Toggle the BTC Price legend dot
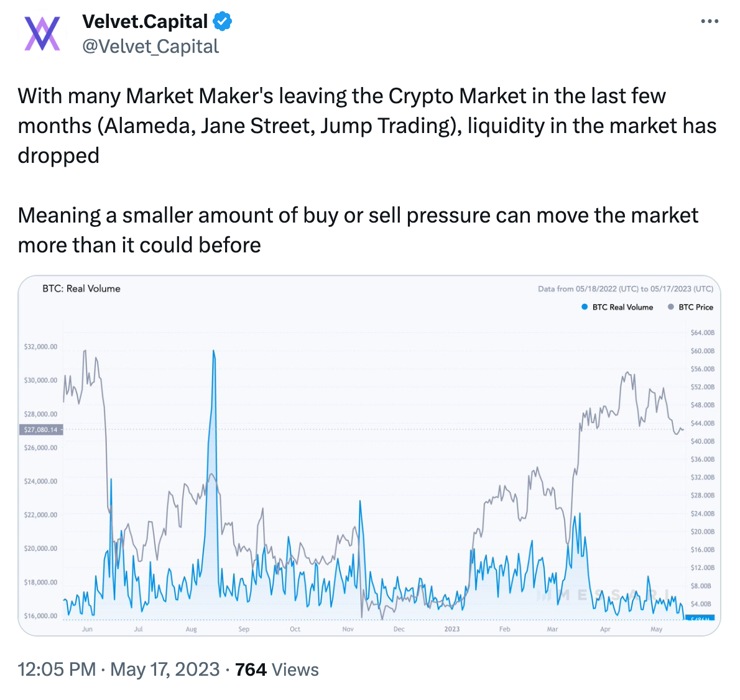This screenshot has height=700, width=740. [670, 307]
